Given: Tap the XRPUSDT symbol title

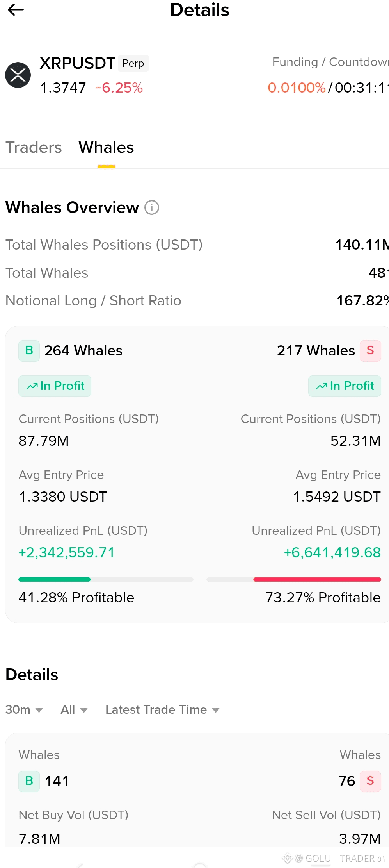Looking at the screenshot, I should point(77,63).
